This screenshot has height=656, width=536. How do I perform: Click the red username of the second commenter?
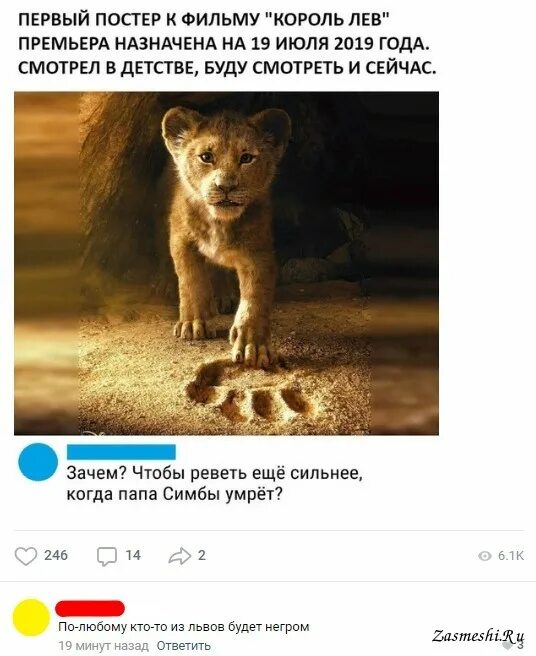(90, 608)
